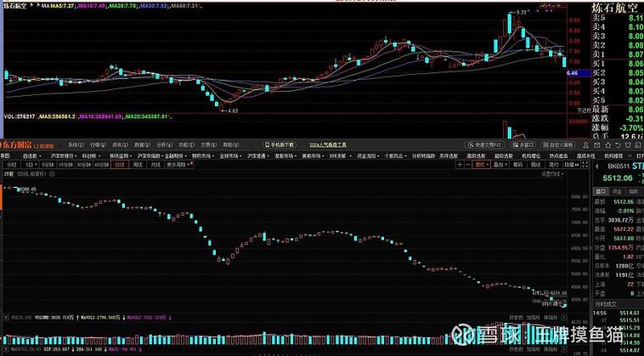
Task: Click the 手机版下载 button
Action: [x=280, y=145]
